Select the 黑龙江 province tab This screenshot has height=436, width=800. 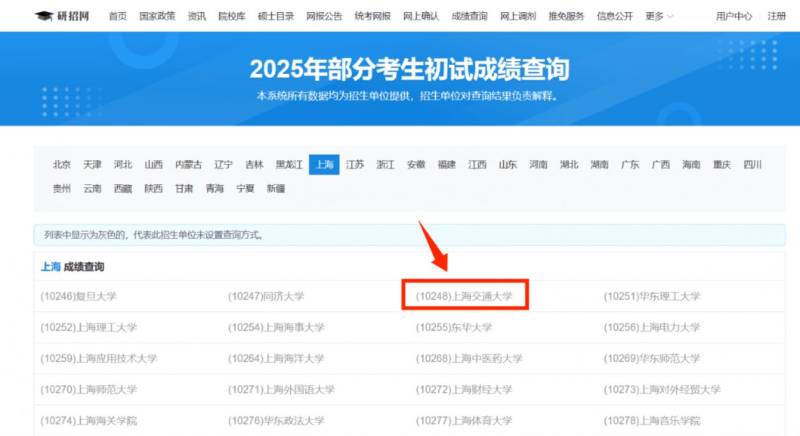tap(289, 165)
